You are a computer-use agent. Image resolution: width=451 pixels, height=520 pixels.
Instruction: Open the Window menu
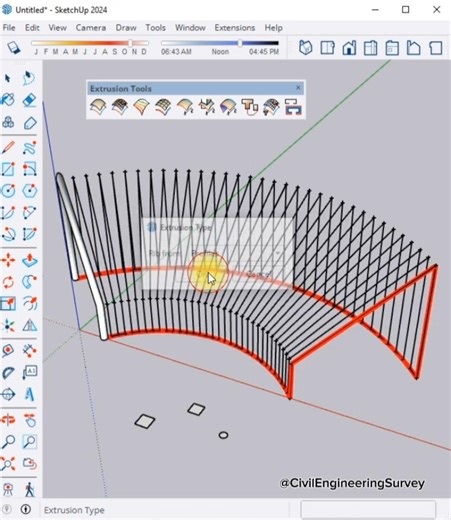[x=190, y=28]
